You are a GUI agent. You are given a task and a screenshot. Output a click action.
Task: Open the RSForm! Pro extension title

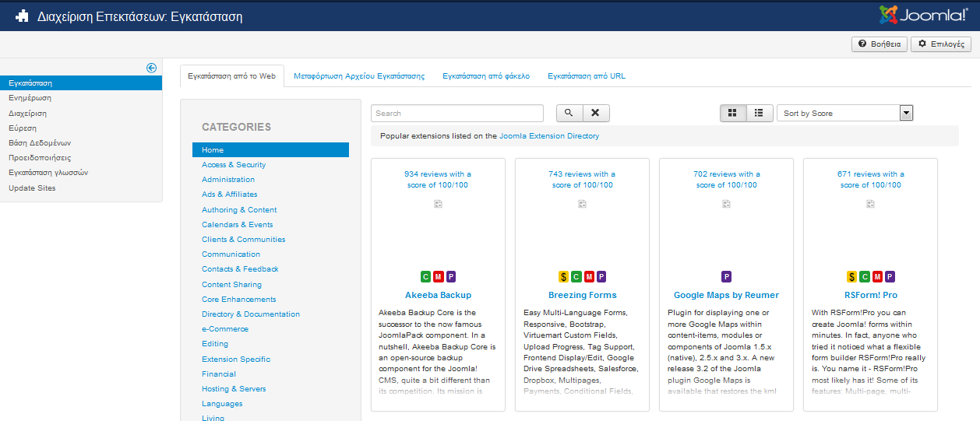(871, 296)
